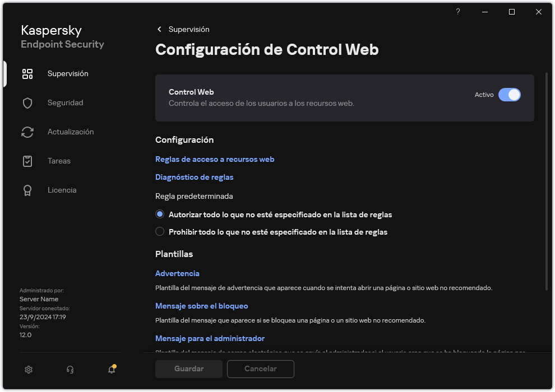Viewport: 555px width, 392px height.
Task: Select Prohibir todo lo que no esté especificado
Action: pos(160,231)
